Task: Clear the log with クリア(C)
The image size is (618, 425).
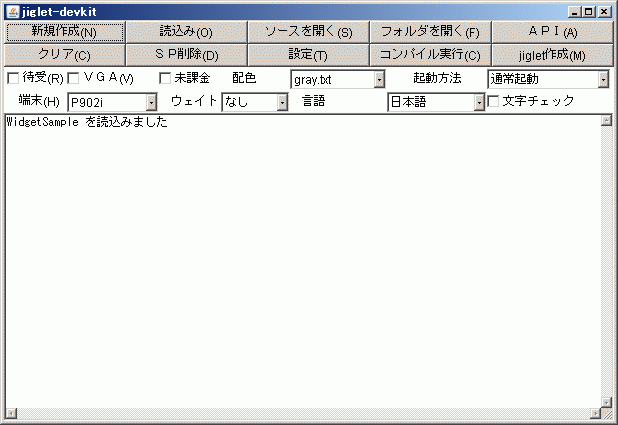Action: coord(65,55)
